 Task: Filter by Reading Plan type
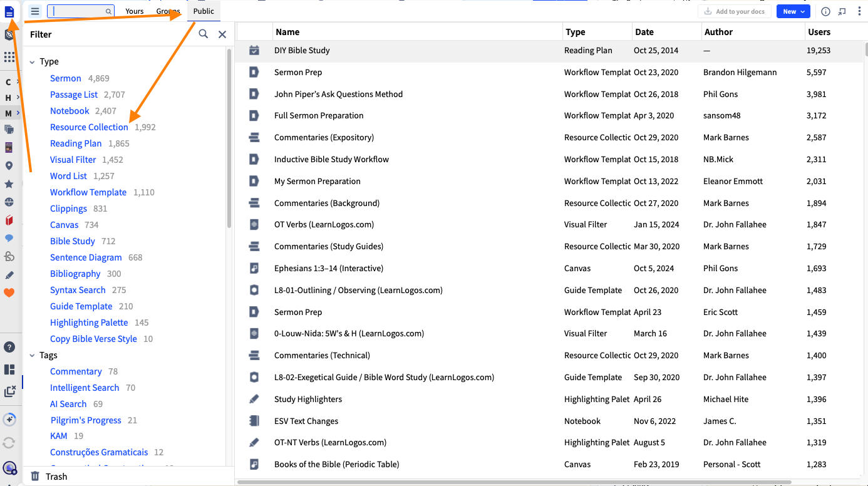coord(76,143)
